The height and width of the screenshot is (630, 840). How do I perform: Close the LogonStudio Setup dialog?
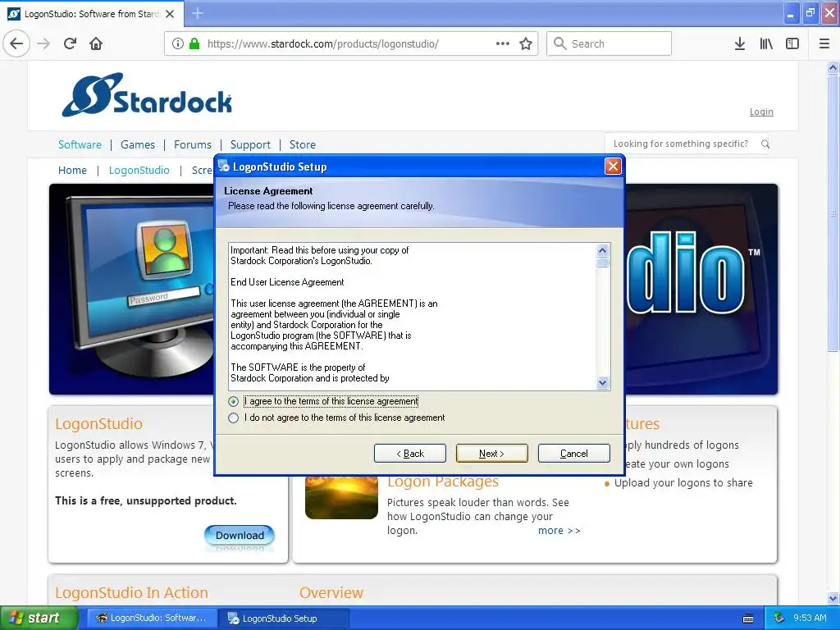(613, 166)
